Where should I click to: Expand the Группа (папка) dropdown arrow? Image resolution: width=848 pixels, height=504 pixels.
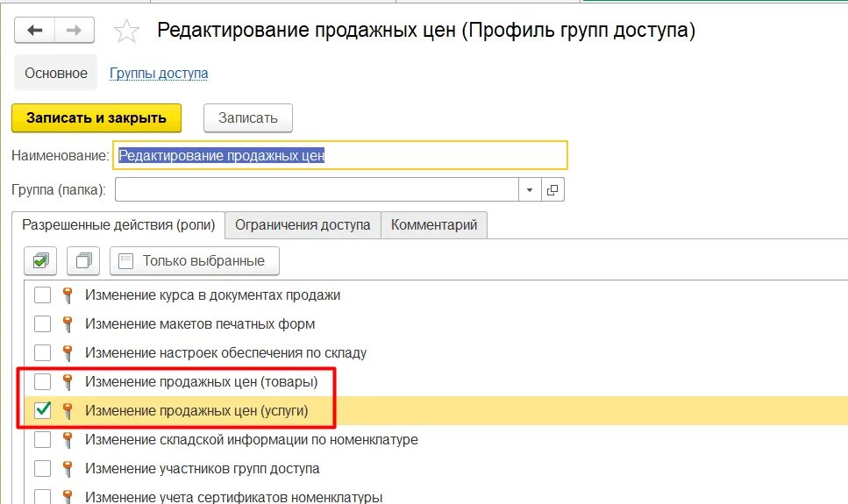(x=530, y=190)
